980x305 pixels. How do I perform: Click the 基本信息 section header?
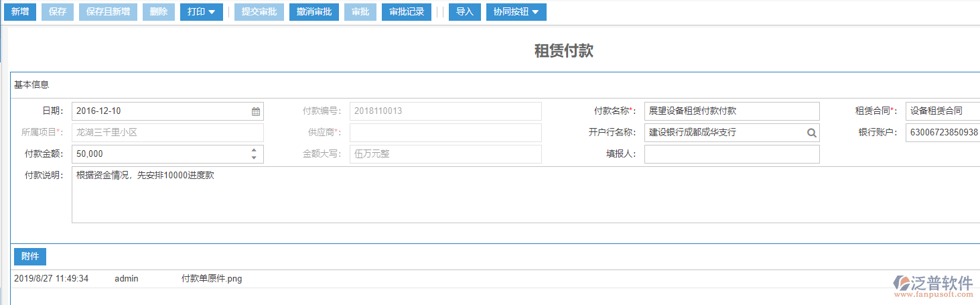pos(31,85)
